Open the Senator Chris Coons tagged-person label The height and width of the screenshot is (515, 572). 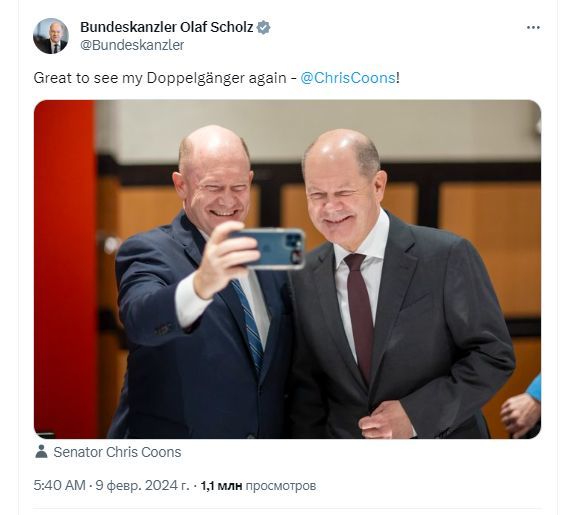coord(117,452)
